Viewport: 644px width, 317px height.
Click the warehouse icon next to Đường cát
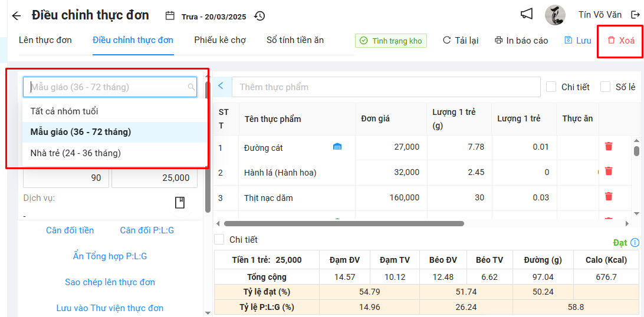(337, 147)
